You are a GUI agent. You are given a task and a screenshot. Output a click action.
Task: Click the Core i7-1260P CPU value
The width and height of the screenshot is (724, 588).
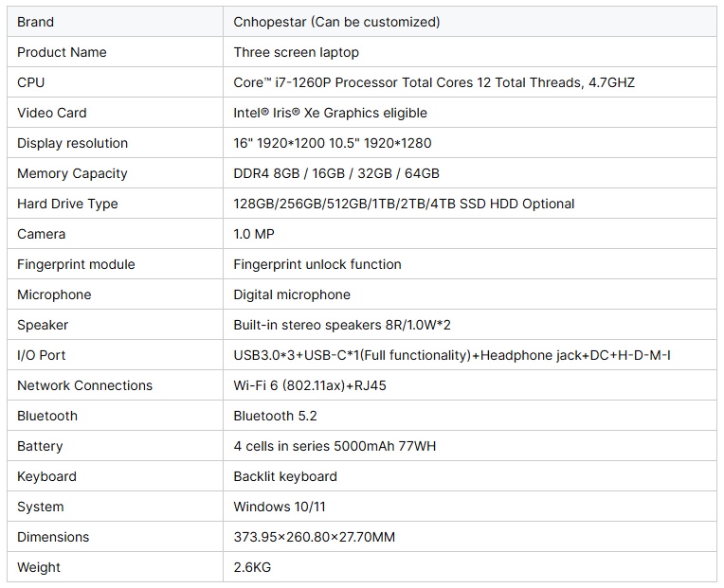433,82
